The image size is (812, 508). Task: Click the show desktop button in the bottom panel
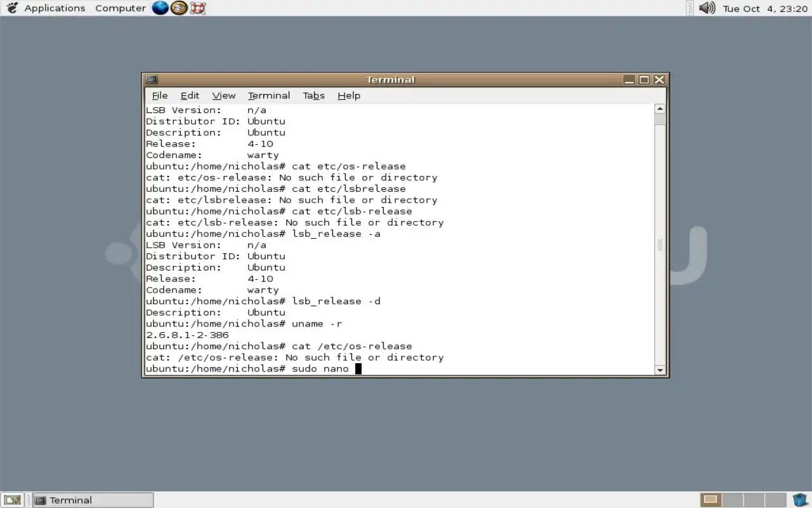pyautogui.click(x=13, y=500)
